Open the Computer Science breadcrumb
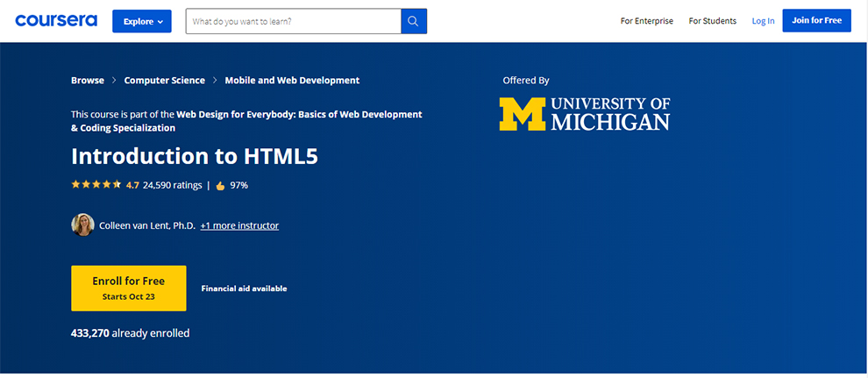Viewport: 868px width, 378px height. 165,81
